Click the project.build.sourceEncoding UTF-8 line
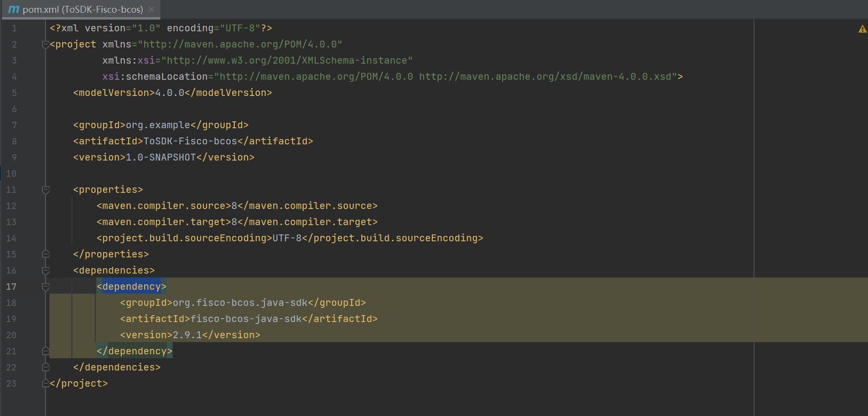 290,238
